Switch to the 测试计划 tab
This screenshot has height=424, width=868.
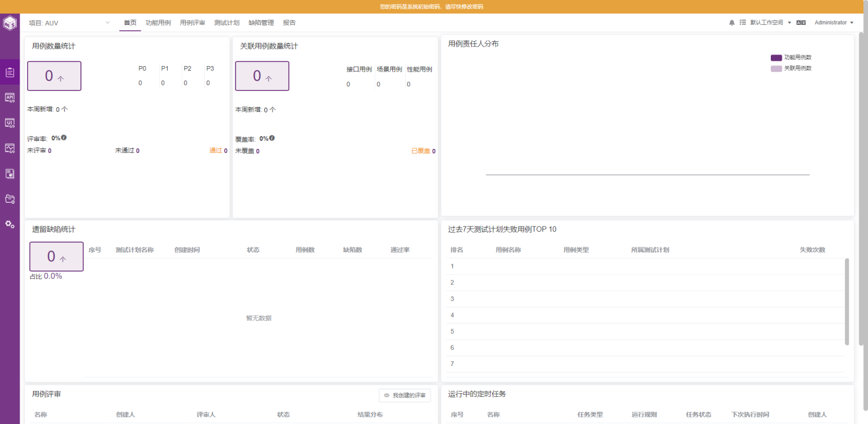coord(227,23)
